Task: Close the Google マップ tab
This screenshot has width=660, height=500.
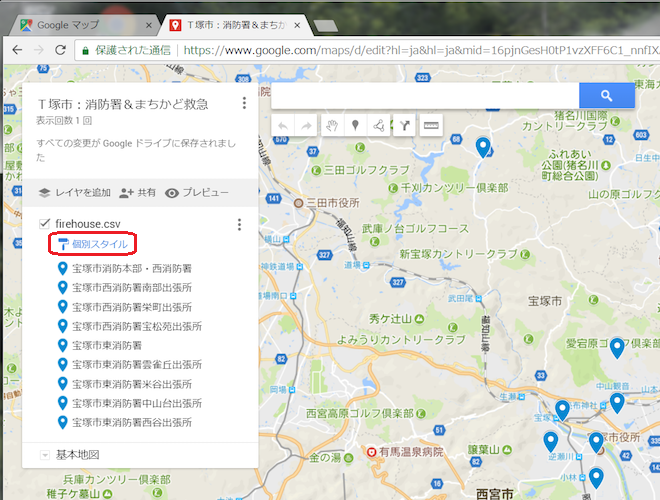Action: 149,25
